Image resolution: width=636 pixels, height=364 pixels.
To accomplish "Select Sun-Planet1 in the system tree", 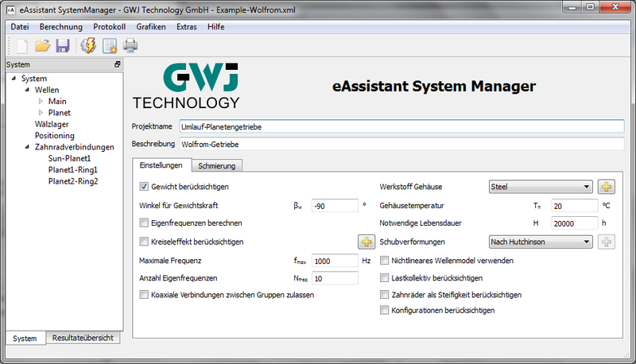I will pos(69,158).
